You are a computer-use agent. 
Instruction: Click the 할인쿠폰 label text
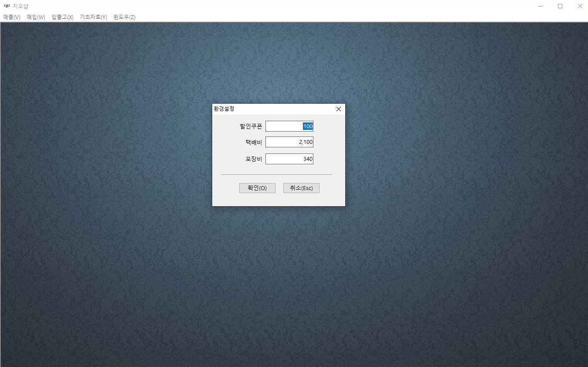tap(251, 126)
